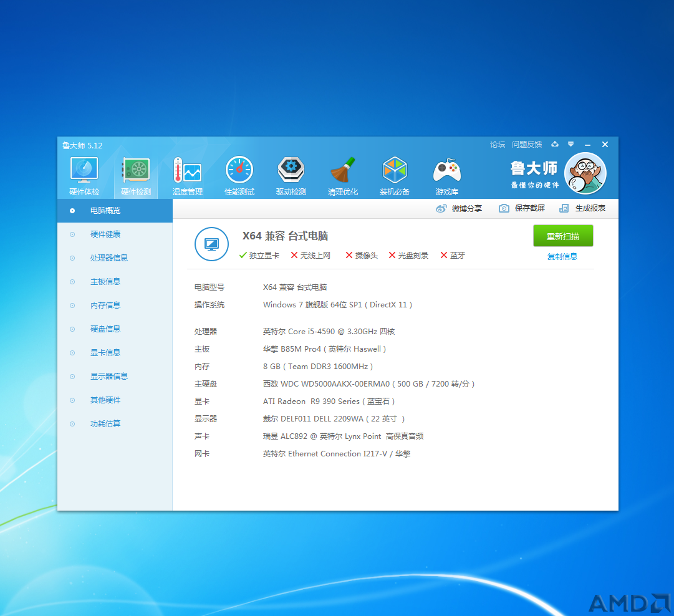Open the 论坛 forum link
674x616 pixels.
498,145
